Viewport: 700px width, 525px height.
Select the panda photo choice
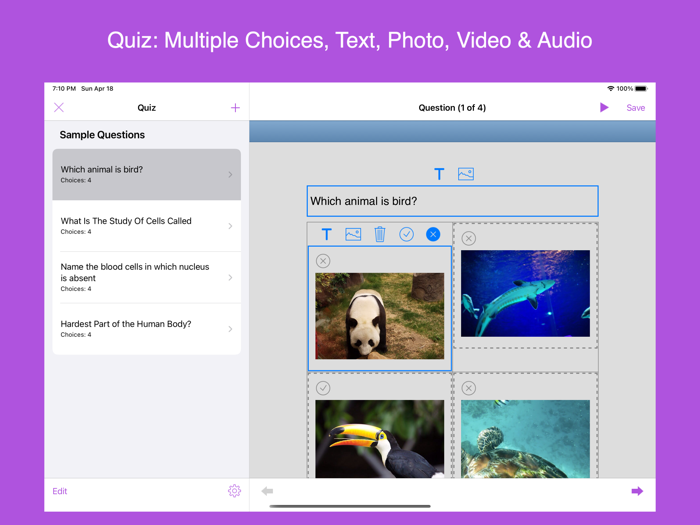tap(379, 316)
